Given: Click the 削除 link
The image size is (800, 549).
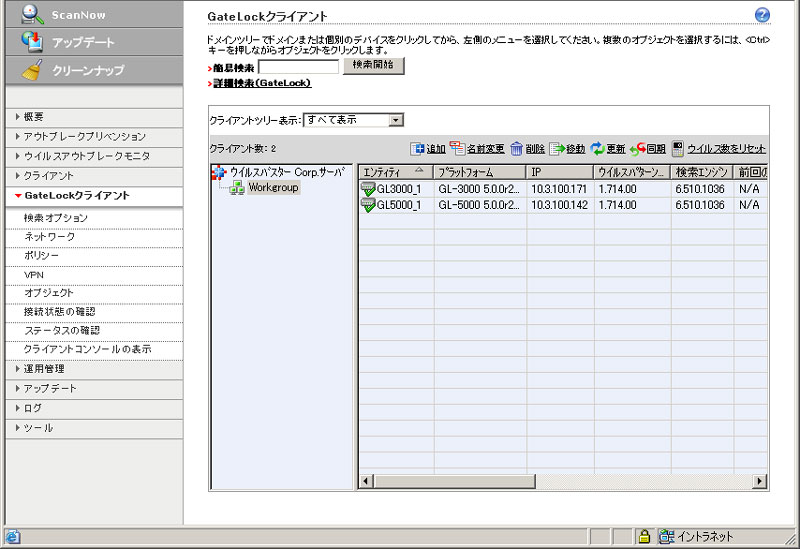Looking at the screenshot, I should pos(535,149).
